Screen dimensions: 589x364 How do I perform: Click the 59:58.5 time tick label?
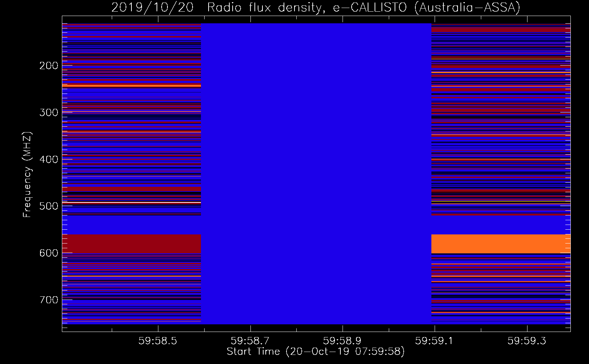coord(158,341)
